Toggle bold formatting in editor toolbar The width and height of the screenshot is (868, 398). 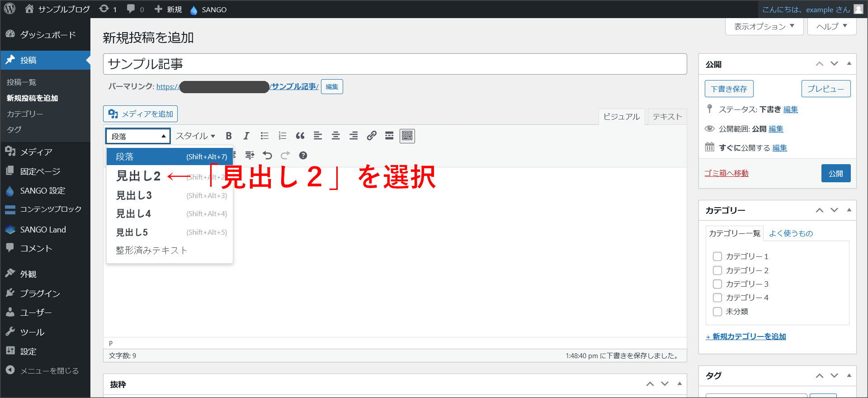(x=229, y=136)
